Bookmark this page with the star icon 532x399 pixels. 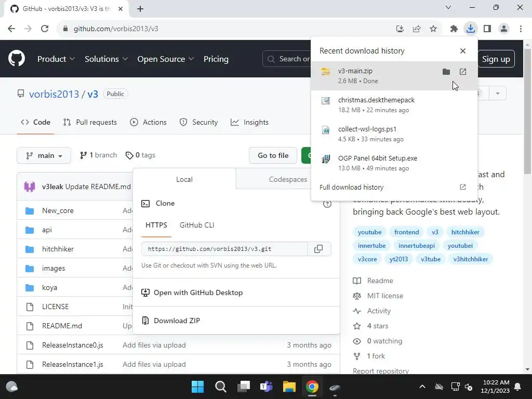tap(433, 29)
